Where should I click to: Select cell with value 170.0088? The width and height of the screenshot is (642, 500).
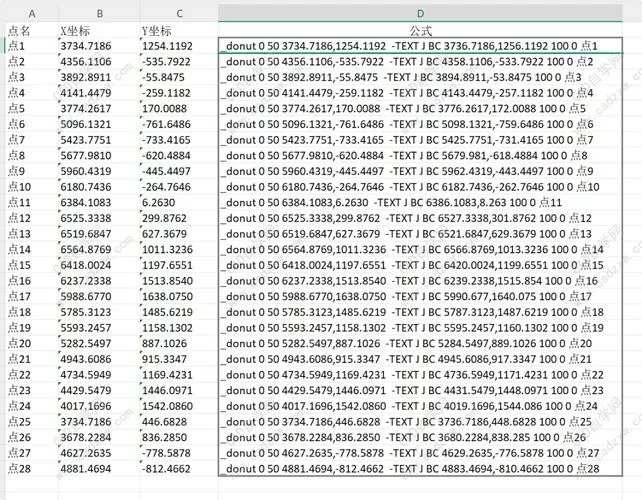(x=179, y=109)
